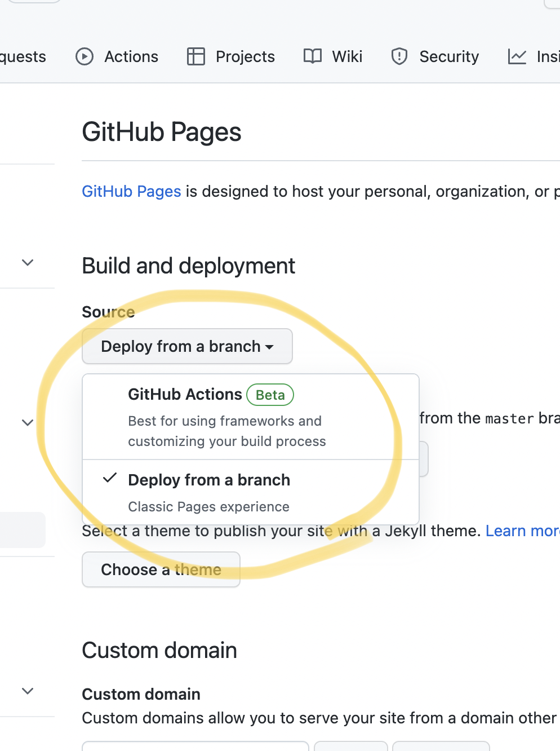Open the Learn more link
Image resolution: width=560 pixels, height=751 pixels.
(522, 531)
